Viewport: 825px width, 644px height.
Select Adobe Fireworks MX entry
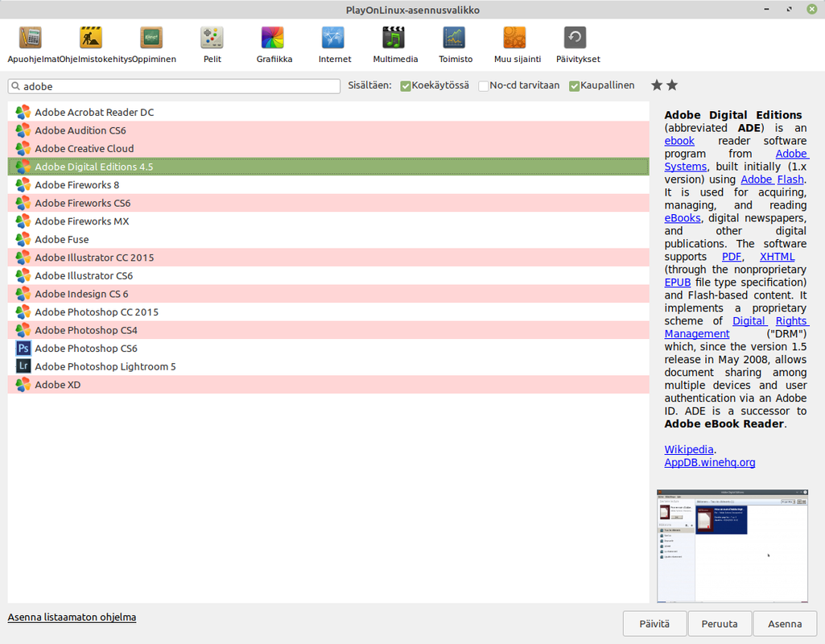(328, 221)
